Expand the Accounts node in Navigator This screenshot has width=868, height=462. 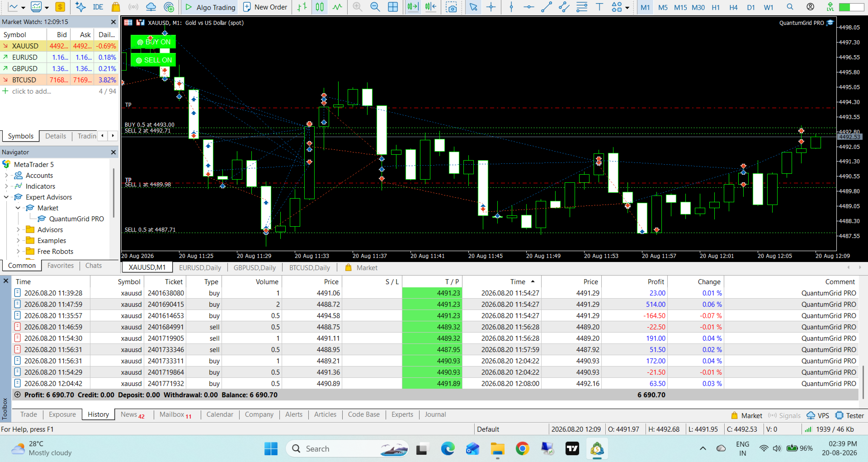coord(6,176)
